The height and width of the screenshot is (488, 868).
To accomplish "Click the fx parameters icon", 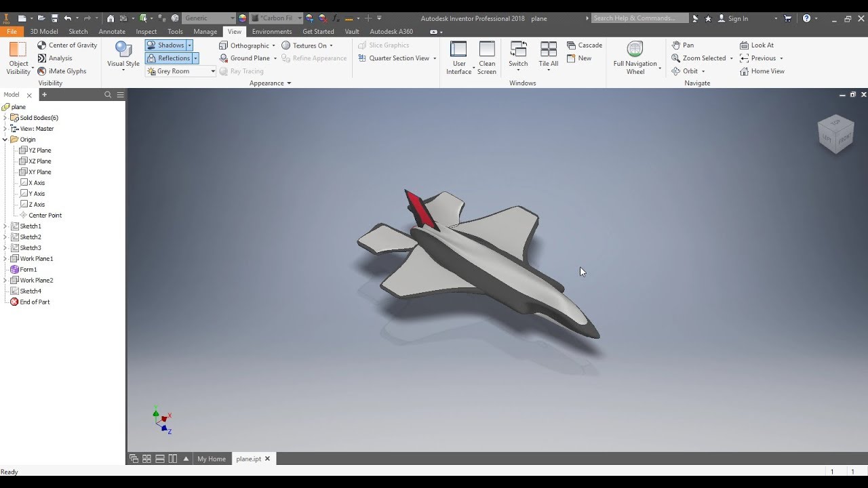I will click(336, 18).
